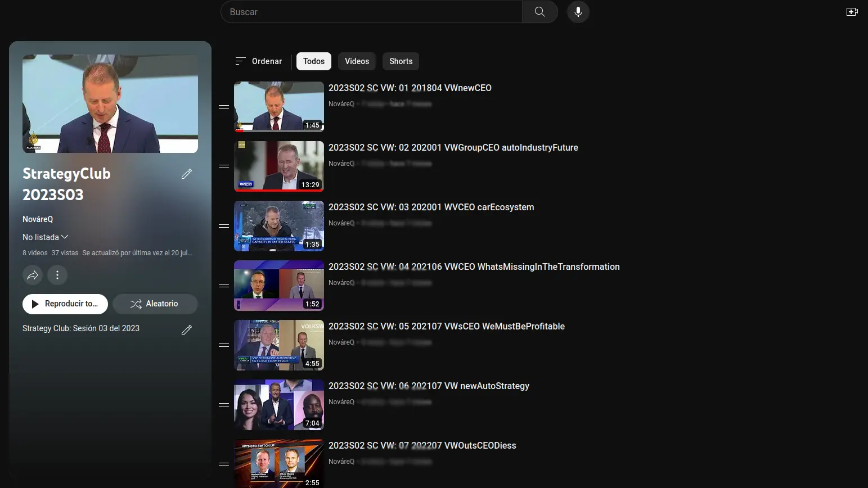
Task: Click the 37 vistas count text
Action: (x=65, y=253)
